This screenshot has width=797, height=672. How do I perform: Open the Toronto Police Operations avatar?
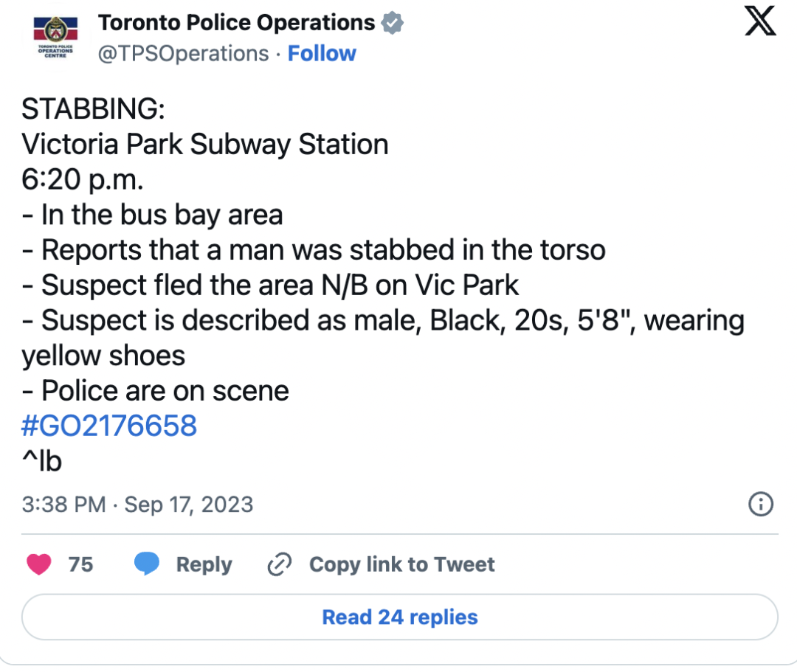tap(55, 37)
